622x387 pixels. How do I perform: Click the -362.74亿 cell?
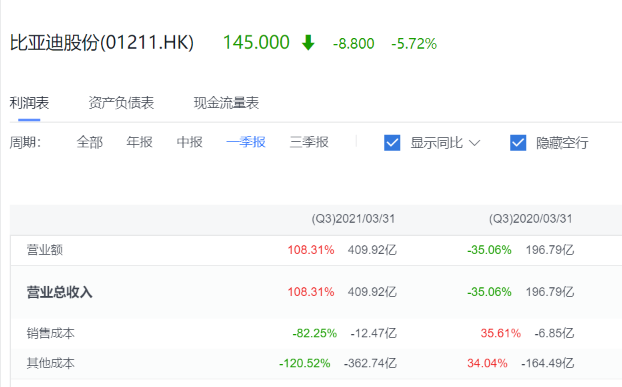[370, 363]
